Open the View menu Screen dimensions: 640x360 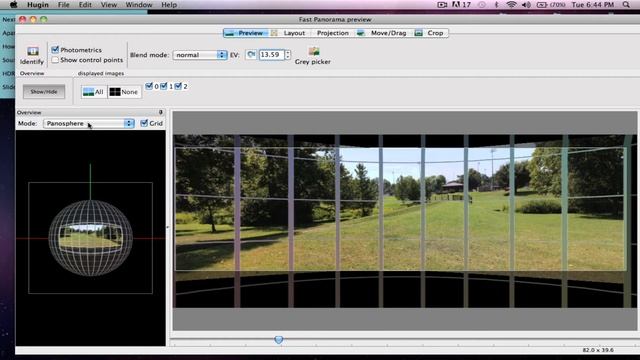(x=109, y=5)
